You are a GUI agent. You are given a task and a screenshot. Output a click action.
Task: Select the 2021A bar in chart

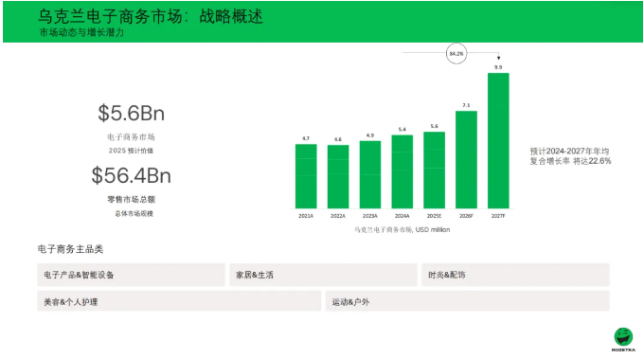coord(306,176)
